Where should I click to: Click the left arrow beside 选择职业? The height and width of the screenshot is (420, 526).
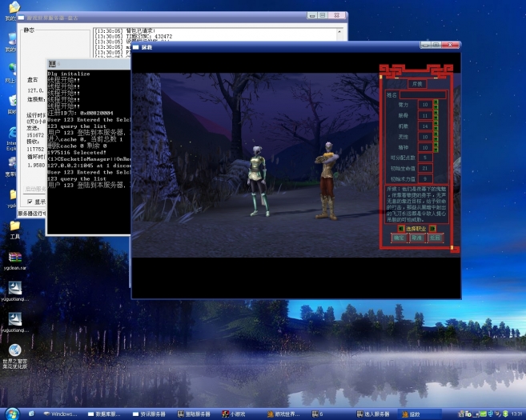pos(402,228)
